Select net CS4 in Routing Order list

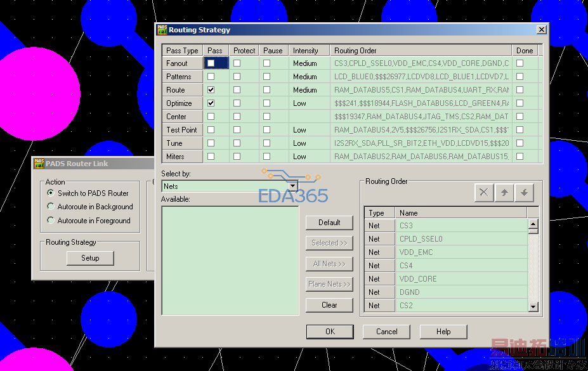[x=461, y=265]
